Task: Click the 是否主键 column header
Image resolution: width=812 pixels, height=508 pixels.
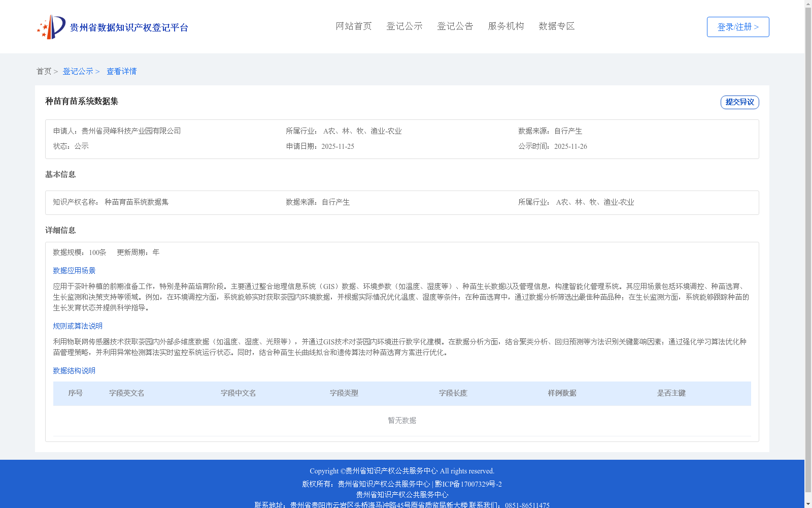Action: click(x=671, y=393)
